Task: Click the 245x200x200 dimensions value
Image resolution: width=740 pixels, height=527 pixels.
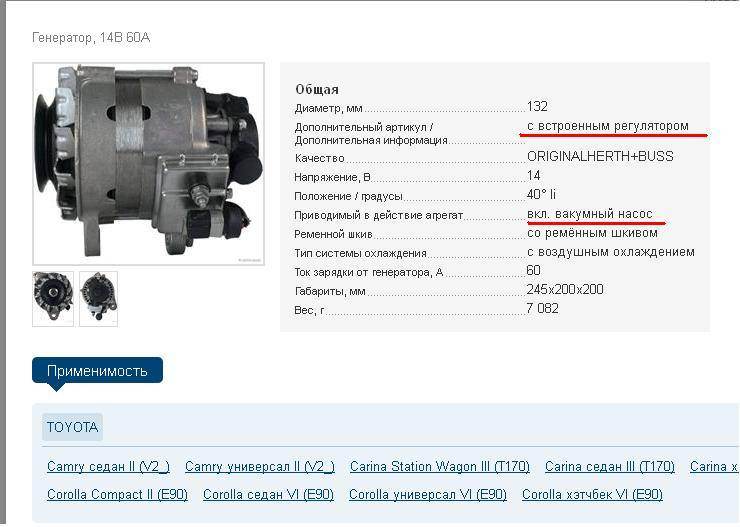Action: tap(564, 290)
